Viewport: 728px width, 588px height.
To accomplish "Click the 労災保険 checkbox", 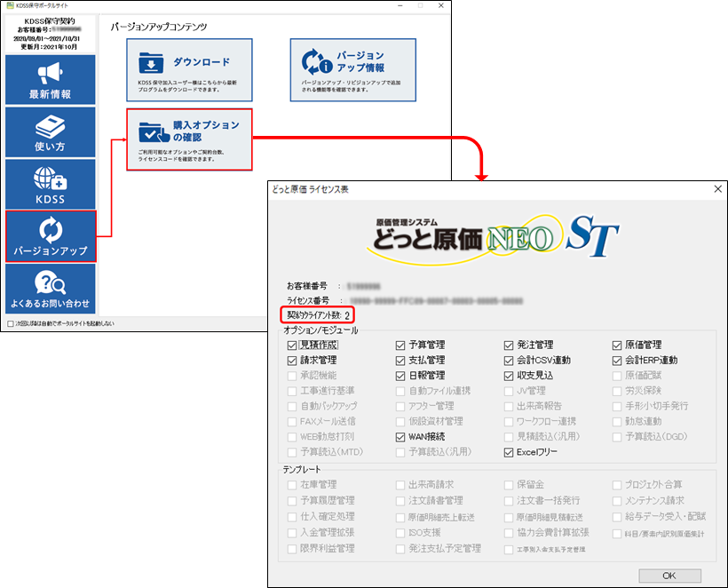I will pos(616,392).
